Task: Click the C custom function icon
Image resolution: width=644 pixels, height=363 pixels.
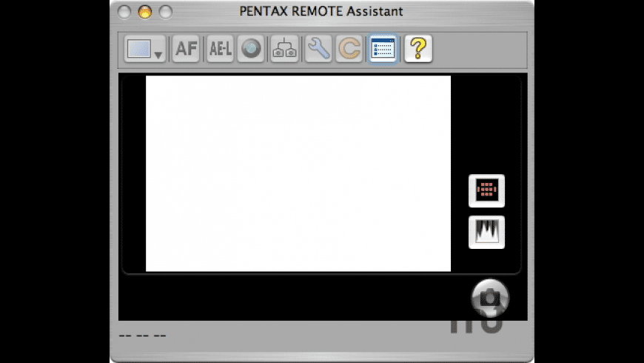Action: click(x=349, y=48)
